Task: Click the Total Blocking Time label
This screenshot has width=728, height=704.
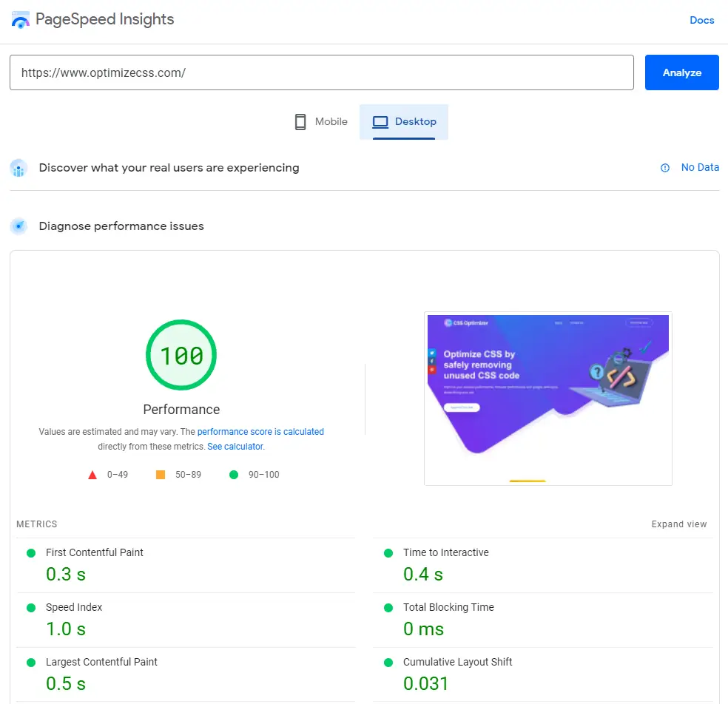Action: click(x=448, y=607)
